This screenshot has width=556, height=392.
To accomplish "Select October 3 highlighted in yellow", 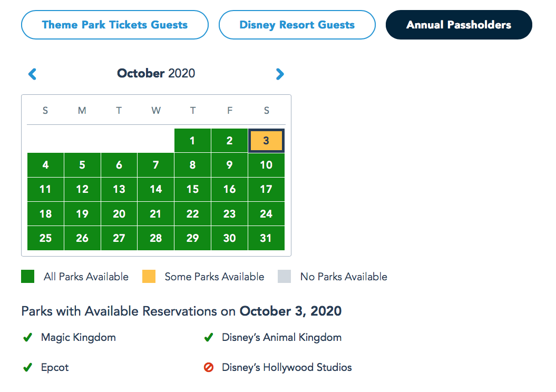I will pos(266,141).
